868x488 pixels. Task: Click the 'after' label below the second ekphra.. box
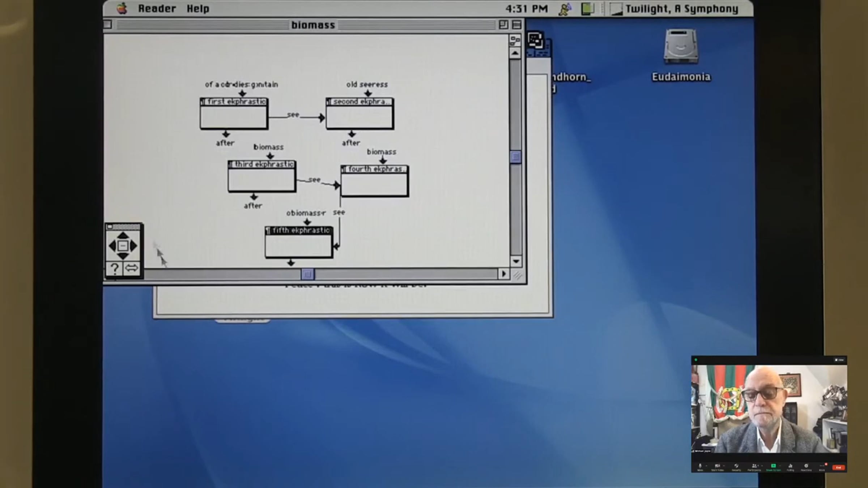click(351, 143)
